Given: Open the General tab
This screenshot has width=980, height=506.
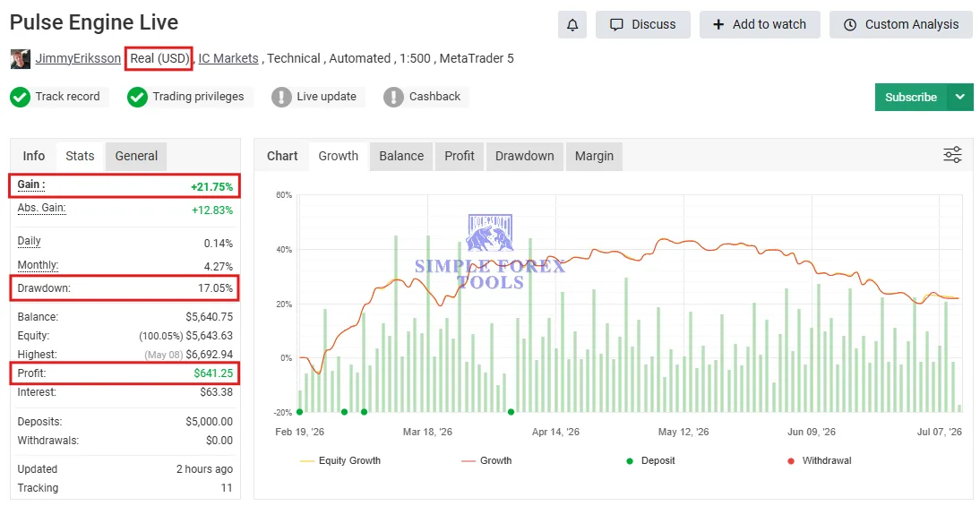Looking at the screenshot, I should point(136,156).
